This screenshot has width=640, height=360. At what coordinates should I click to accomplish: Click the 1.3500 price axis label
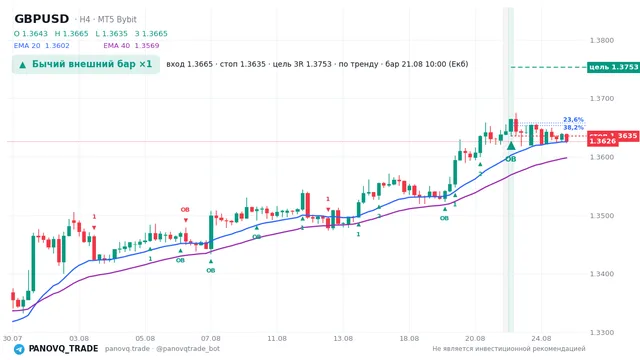pyautogui.click(x=602, y=216)
